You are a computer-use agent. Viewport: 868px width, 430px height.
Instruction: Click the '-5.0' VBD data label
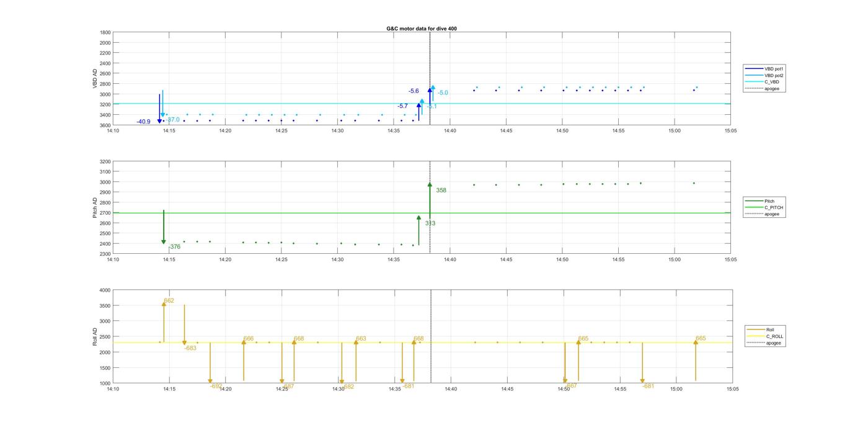click(443, 93)
